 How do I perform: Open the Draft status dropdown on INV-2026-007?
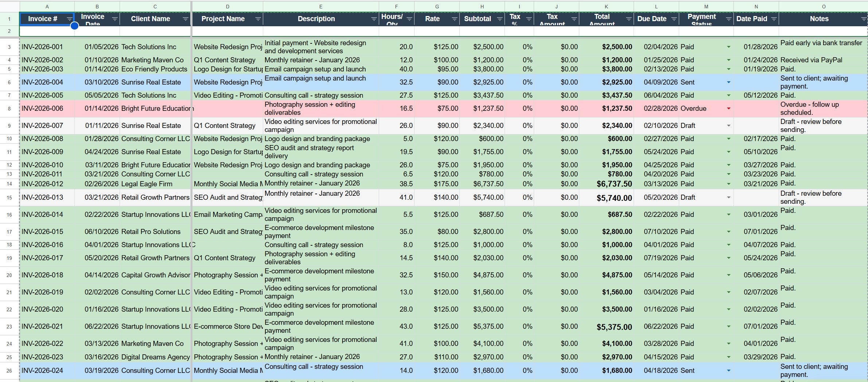[728, 125]
